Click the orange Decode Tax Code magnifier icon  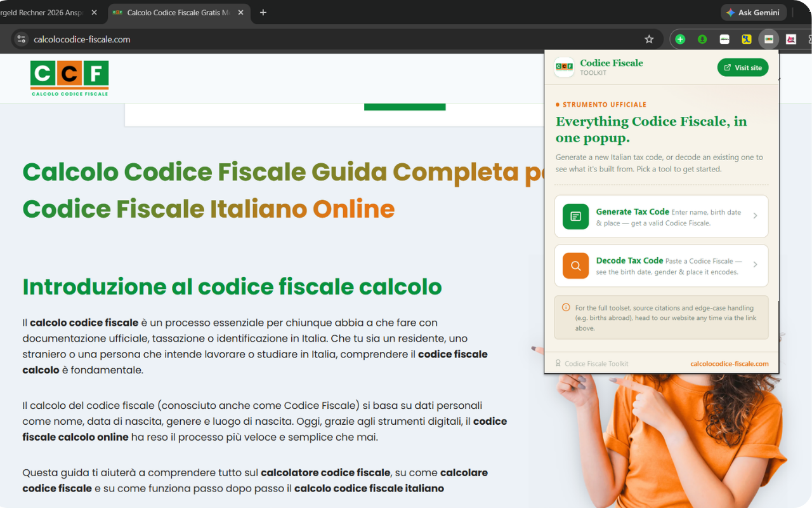[575, 266]
